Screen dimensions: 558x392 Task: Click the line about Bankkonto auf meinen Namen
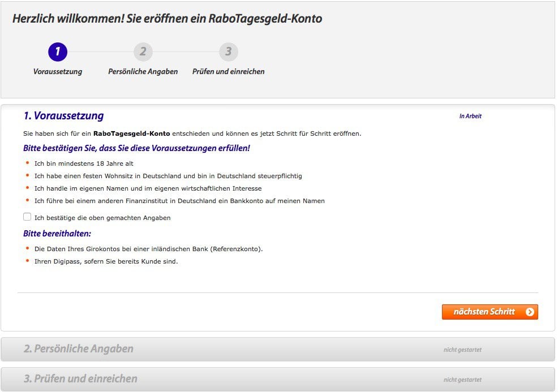click(x=179, y=201)
